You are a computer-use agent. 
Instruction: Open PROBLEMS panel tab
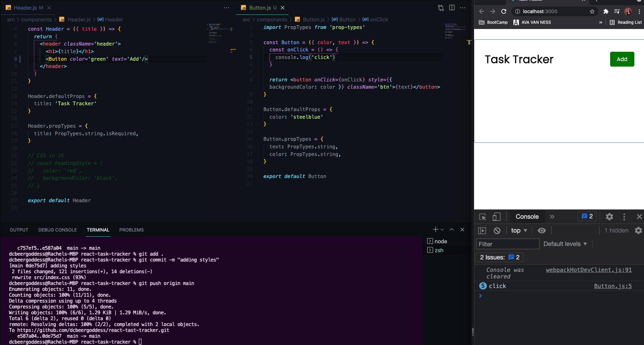[132, 230]
